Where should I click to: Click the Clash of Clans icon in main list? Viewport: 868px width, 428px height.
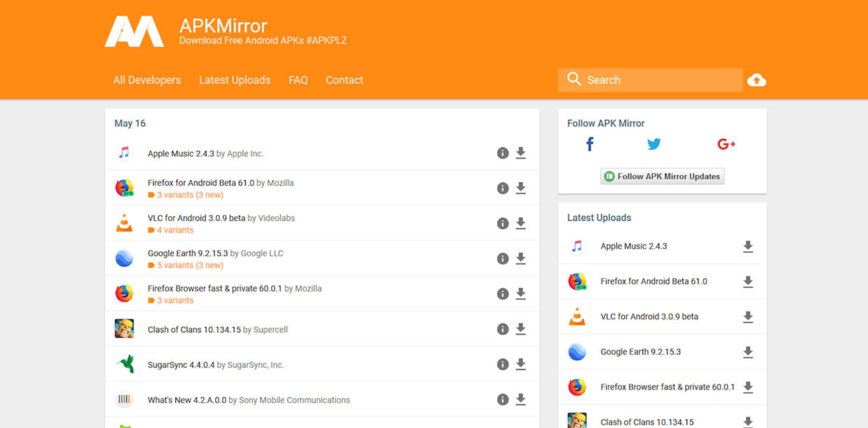(x=124, y=329)
